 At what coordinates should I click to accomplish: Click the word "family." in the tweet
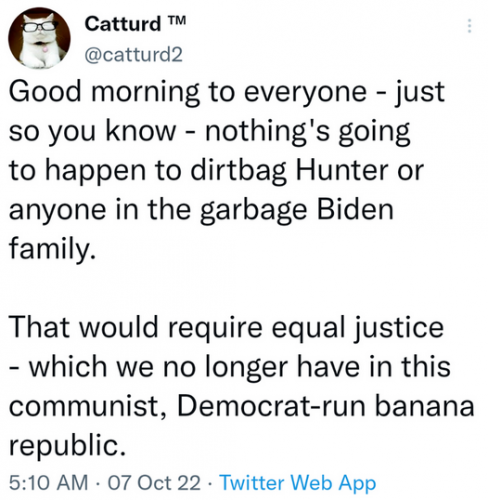coord(52,250)
